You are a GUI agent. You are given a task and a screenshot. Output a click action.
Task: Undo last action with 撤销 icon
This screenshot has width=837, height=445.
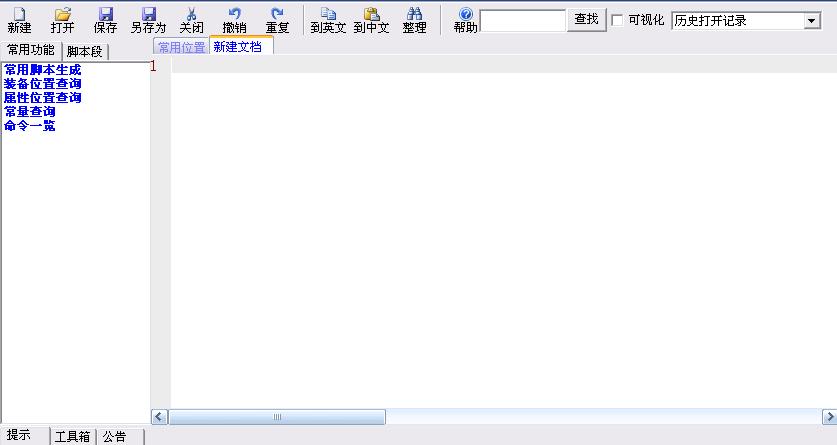(x=234, y=20)
